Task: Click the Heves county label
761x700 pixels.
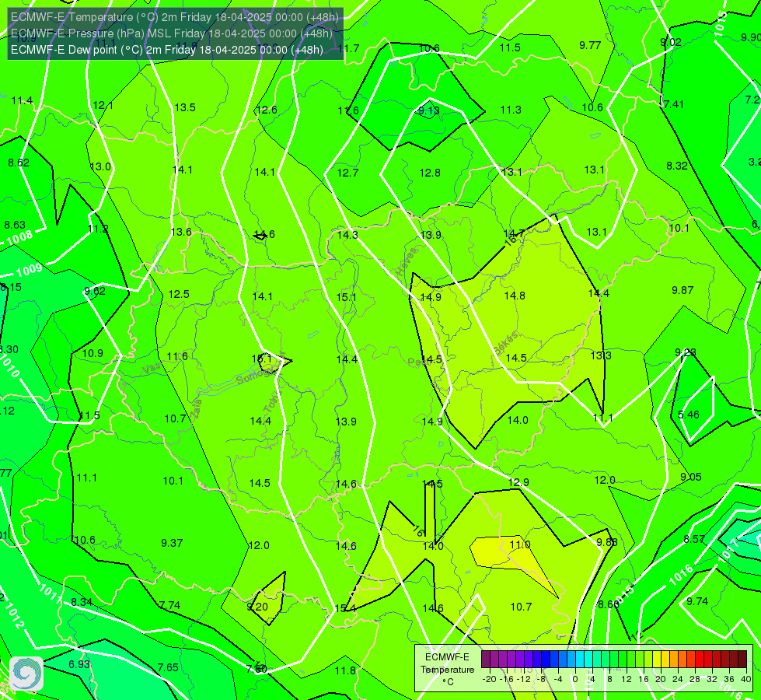Action: tap(407, 262)
